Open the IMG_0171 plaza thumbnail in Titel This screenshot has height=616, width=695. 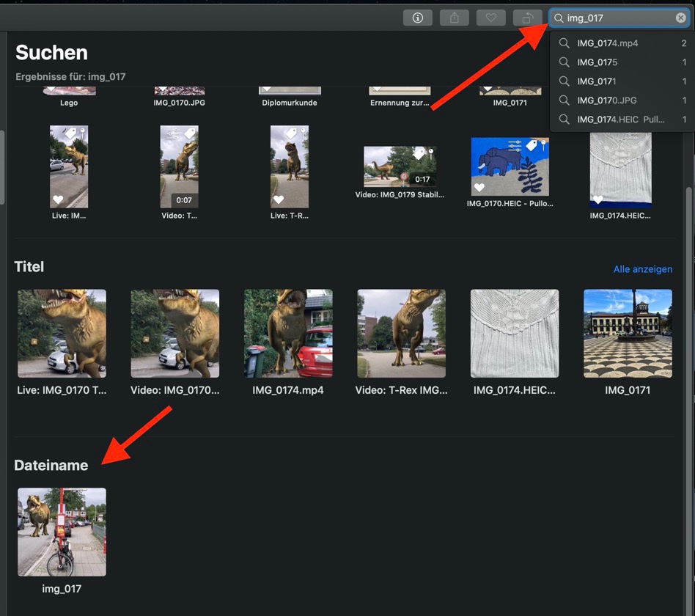click(x=628, y=334)
